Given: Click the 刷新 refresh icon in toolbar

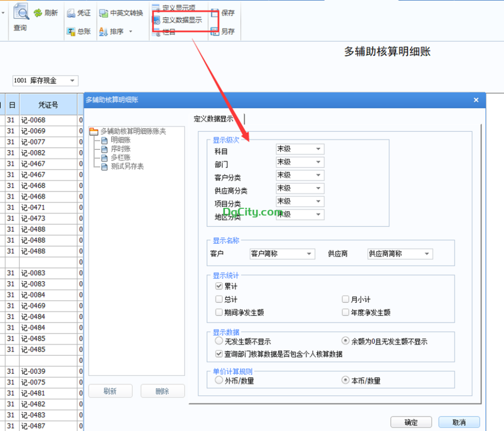Looking at the screenshot, I should click(x=38, y=13).
